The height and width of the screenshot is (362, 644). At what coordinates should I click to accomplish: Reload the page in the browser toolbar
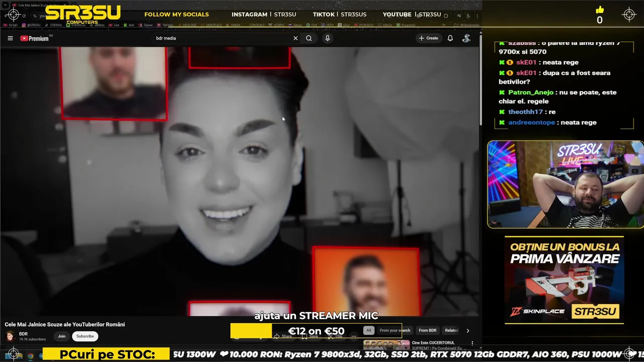[x=24, y=16]
